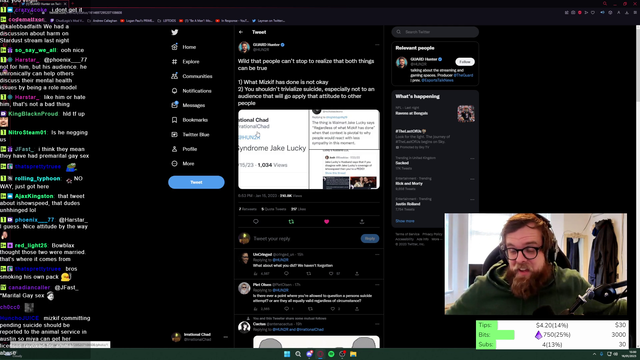Open the Justin Roiland trend options menu
This screenshot has height=360, width=640.
pos(472,199)
